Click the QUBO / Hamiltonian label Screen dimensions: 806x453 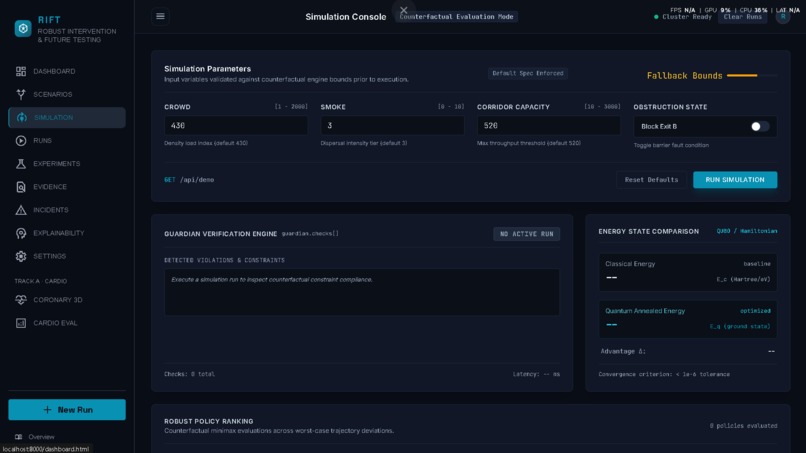[747, 231]
